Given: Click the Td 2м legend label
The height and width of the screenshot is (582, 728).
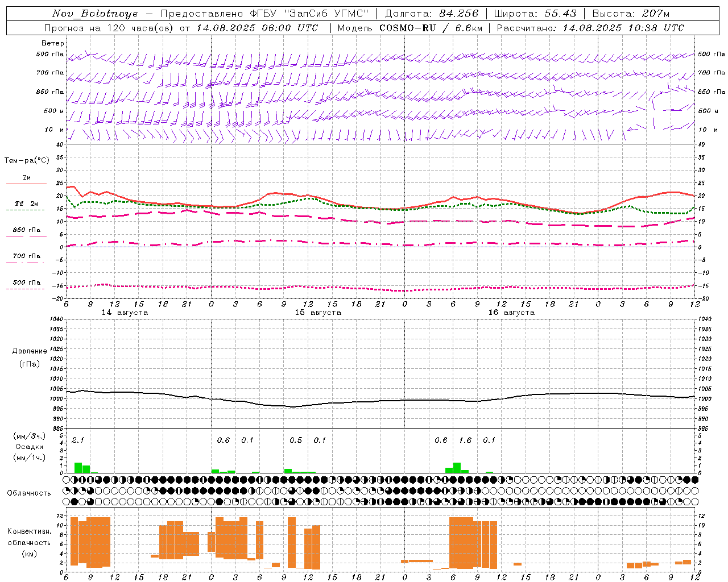Looking at the screenshot, I should [26, 203].
